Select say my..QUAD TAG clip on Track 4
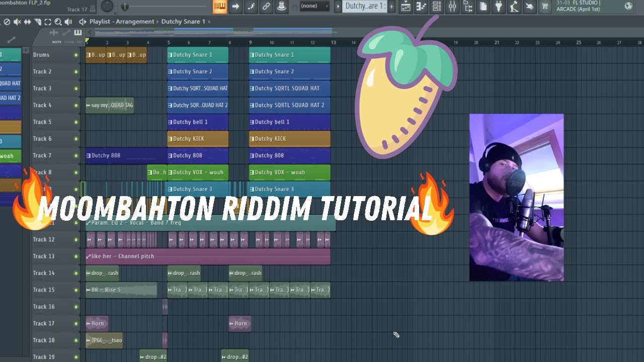Screen dimensions: 644x362 point(110,105)
